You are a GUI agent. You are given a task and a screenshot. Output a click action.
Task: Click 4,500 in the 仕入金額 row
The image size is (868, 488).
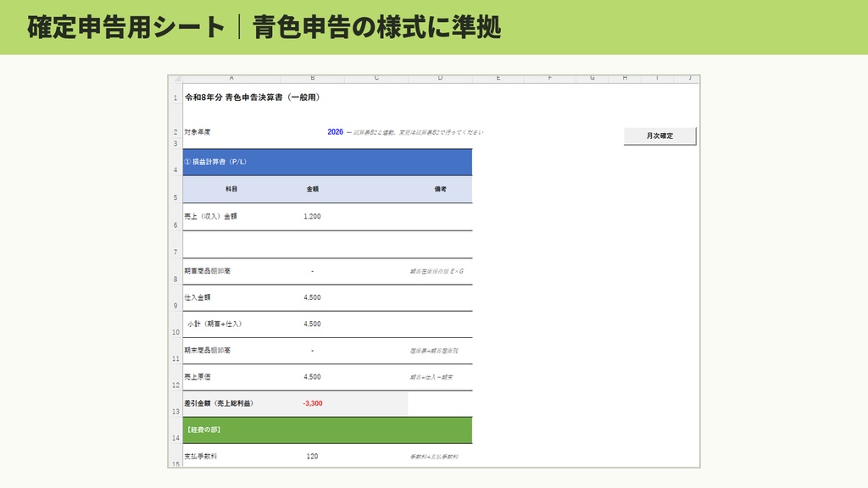(312, 297)
